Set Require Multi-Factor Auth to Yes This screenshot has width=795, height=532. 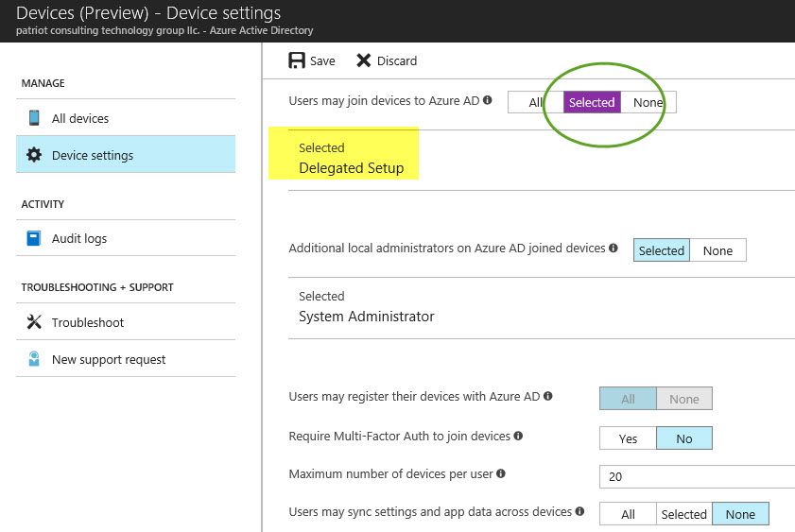[628, 438]
